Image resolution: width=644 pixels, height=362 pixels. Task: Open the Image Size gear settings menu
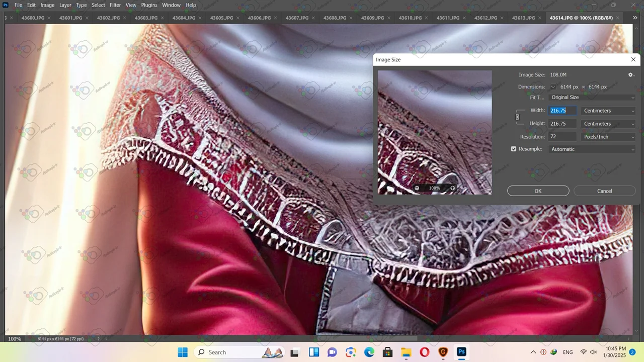tap(630, 75)
